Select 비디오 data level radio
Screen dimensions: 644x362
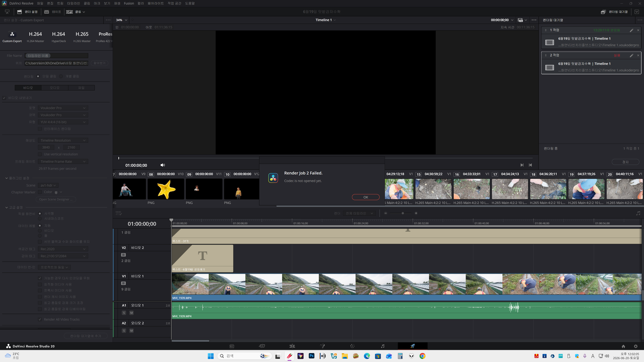40,231
